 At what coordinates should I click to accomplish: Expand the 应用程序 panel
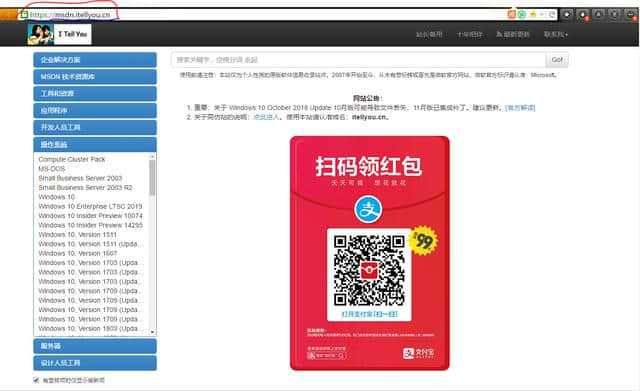(95, 111)
